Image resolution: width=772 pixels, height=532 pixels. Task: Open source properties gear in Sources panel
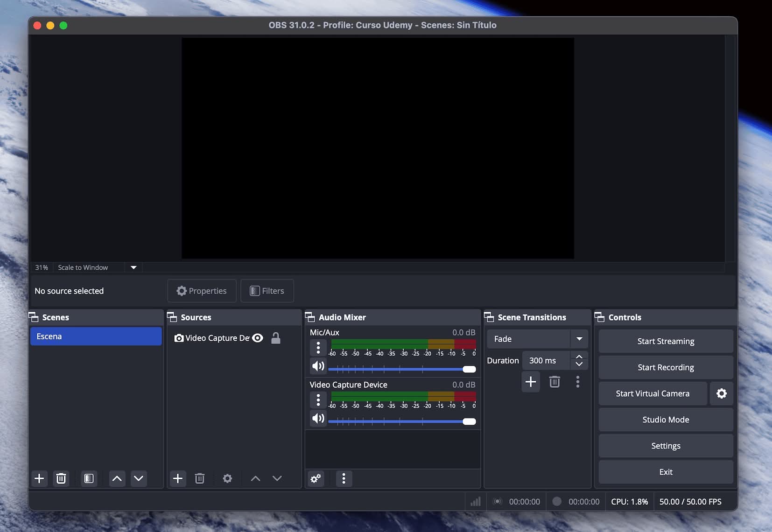pos(227,478)
